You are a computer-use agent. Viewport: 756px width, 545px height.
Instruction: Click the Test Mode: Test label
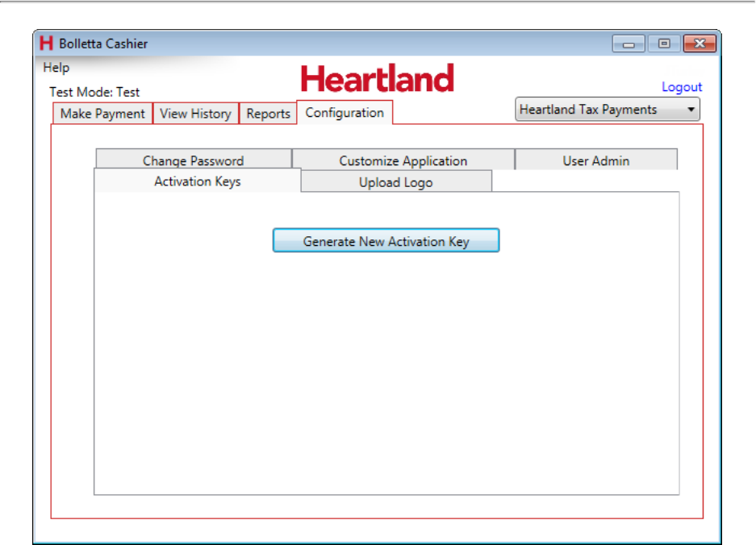coord(94,92)
